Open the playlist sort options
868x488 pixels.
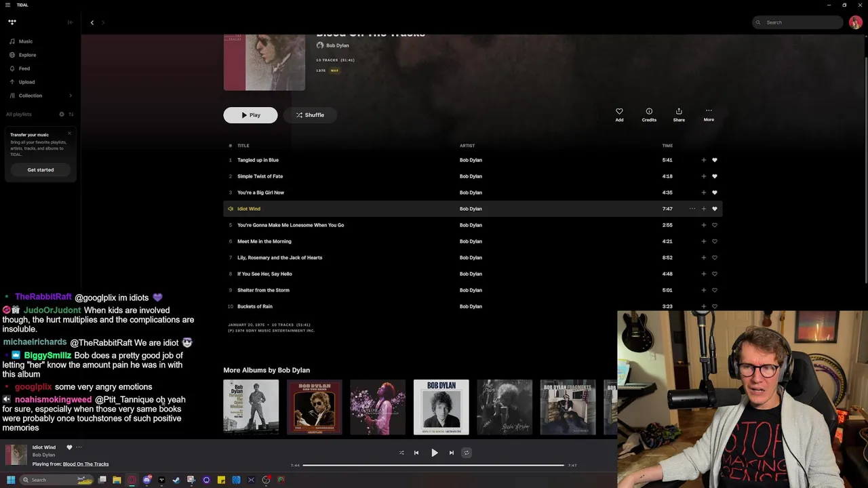tap(71, 114)
